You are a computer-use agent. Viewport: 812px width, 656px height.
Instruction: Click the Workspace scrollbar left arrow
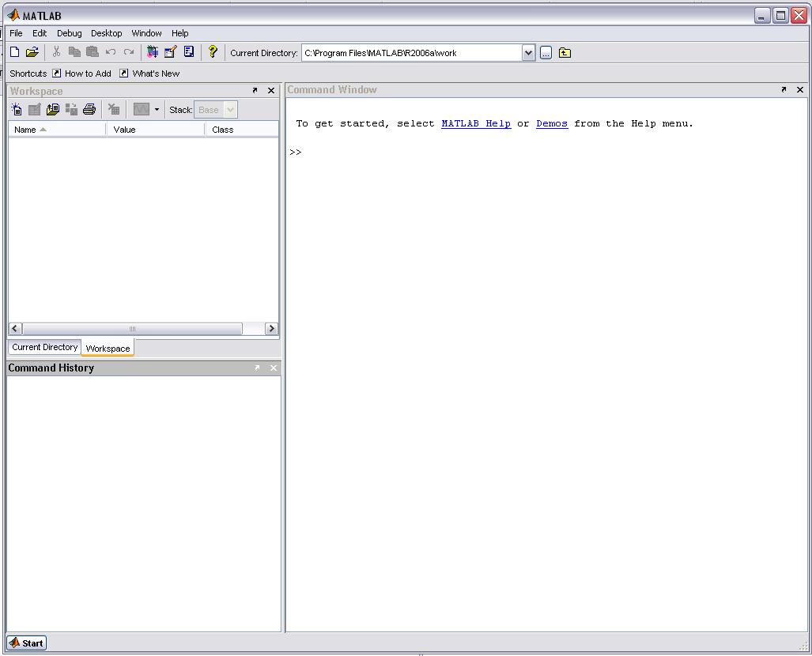pos(15,328)
